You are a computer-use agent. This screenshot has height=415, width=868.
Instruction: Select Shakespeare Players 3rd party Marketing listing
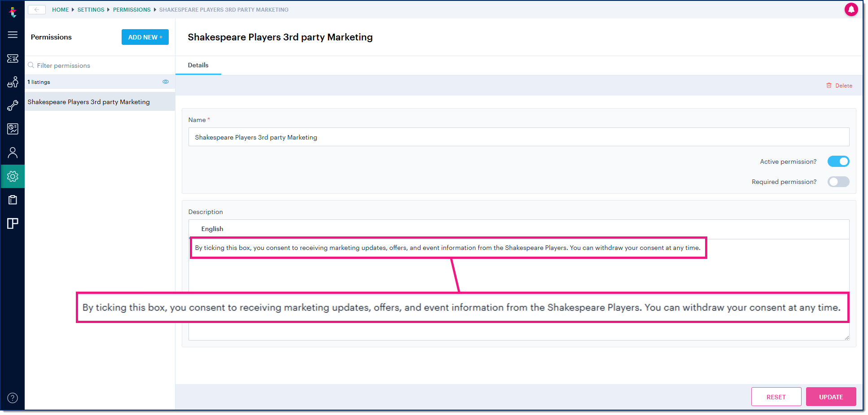tap(100, 102)
